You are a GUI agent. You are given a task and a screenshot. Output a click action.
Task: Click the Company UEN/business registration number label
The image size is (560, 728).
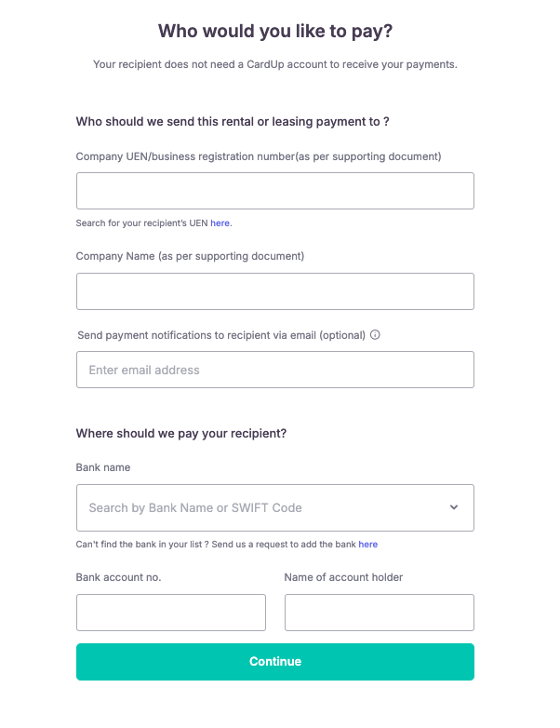tap(258, 156)
